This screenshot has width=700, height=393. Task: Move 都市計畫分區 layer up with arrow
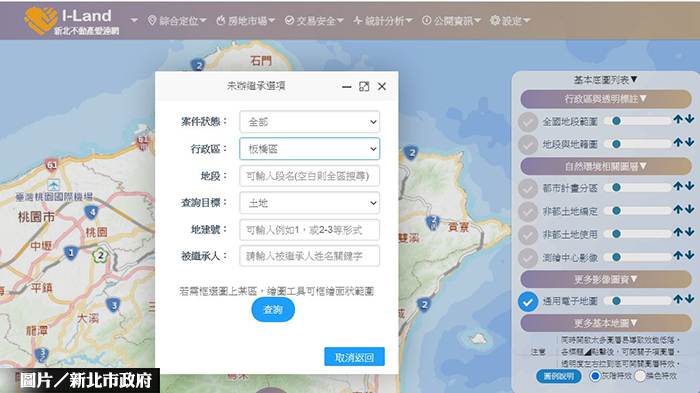pyautogui.click(x=678, y=186)
